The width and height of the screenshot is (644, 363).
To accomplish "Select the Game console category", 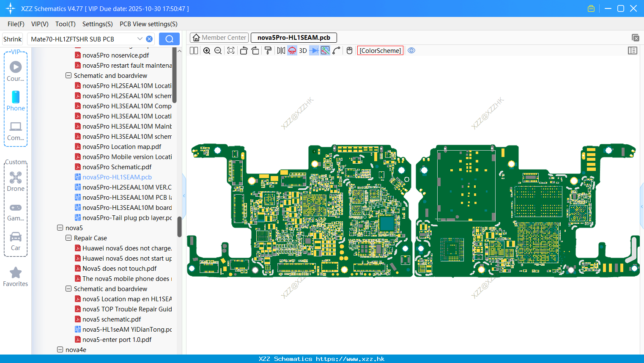I will click(x=16, y=212).
